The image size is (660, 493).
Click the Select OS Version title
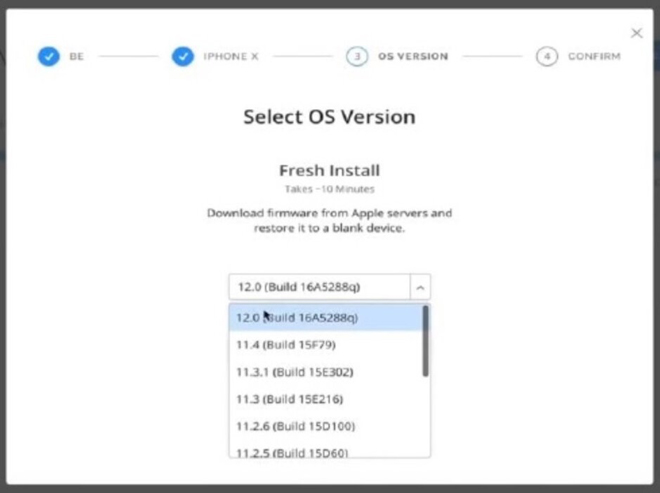[329, 117]
